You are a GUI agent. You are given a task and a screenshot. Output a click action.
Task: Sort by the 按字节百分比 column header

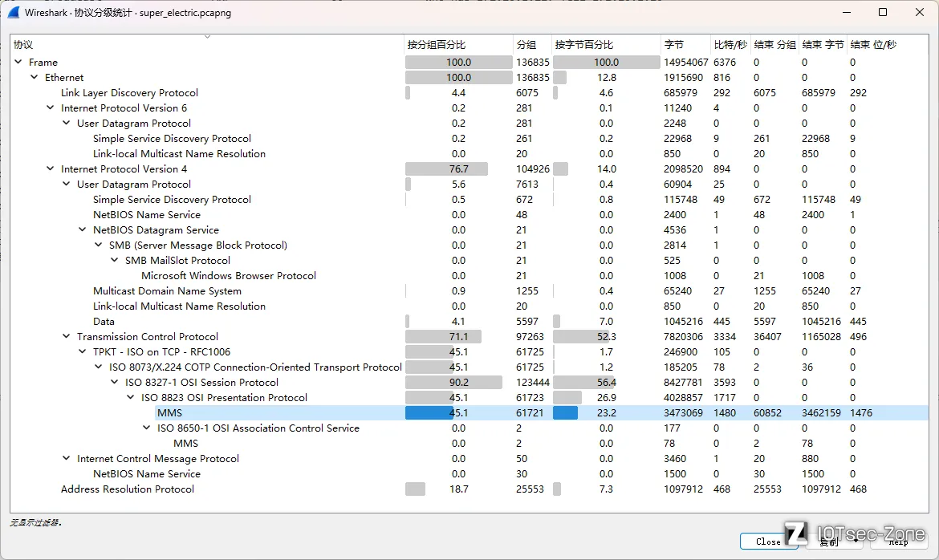(606, 44)
